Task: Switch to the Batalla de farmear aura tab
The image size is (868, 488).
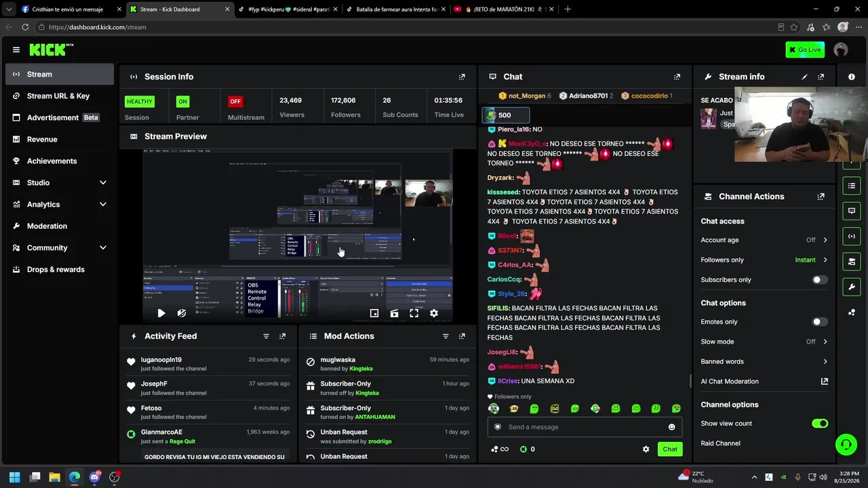Action: point(396,9)
